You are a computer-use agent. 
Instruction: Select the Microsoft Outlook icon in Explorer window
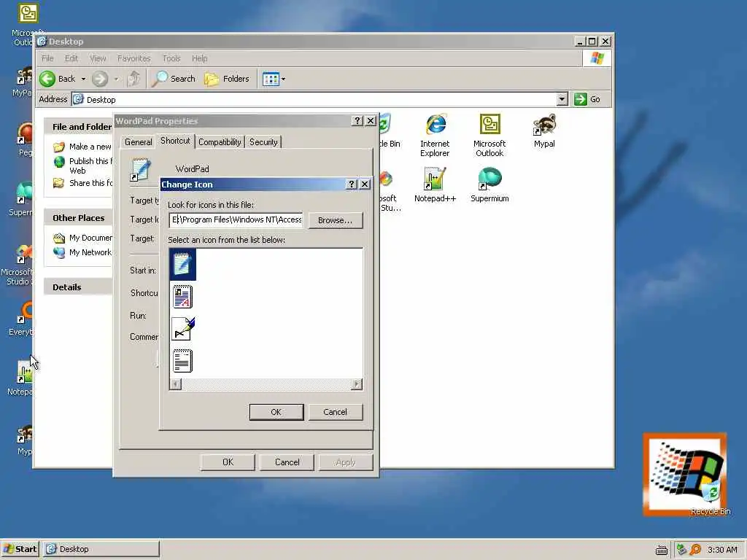[x=489, y=136]
